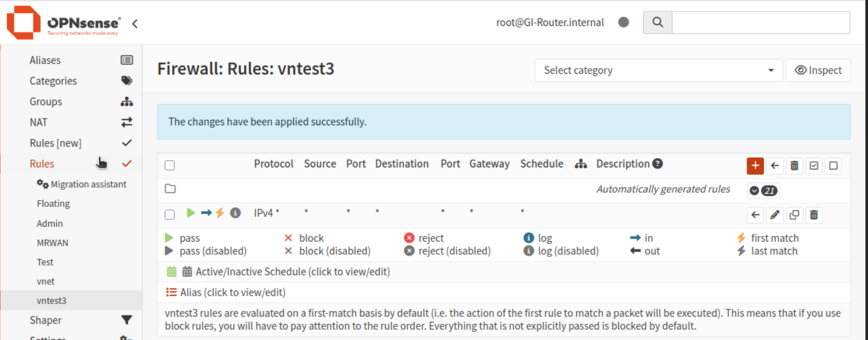This screenshot has width=868, height=340.
Task: Check the select-all checkbox in table header
Action: tap(170, 165)
